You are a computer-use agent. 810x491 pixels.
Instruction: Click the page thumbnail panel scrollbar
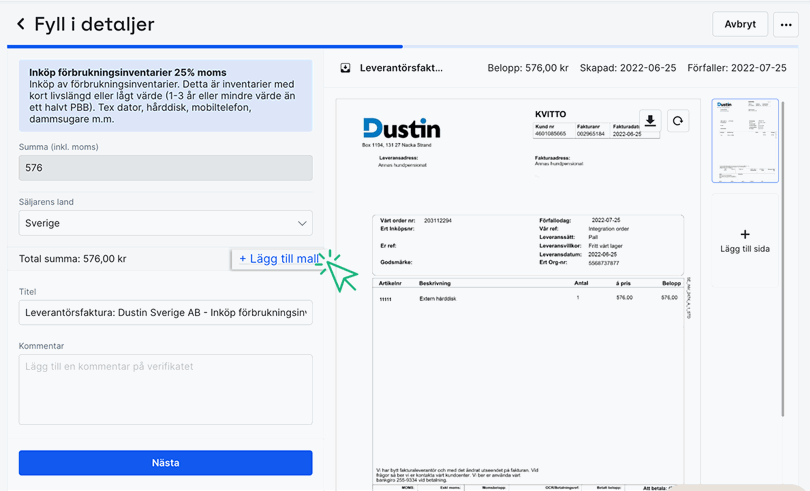tap(782, 200)
